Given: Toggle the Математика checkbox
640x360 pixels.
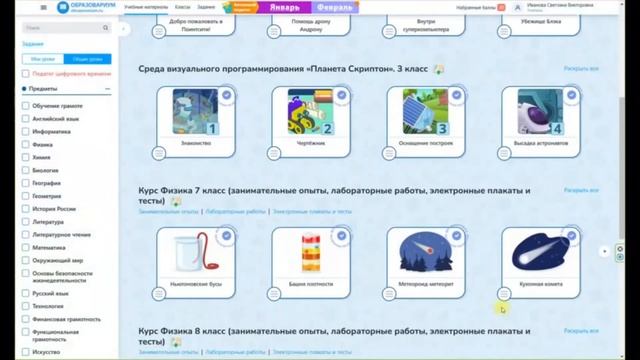Looking at the screenshot, I should pos(26,247).
